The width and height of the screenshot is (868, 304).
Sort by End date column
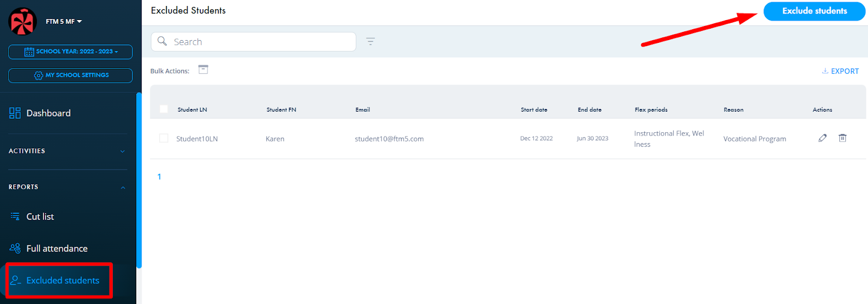pos(590,109)
